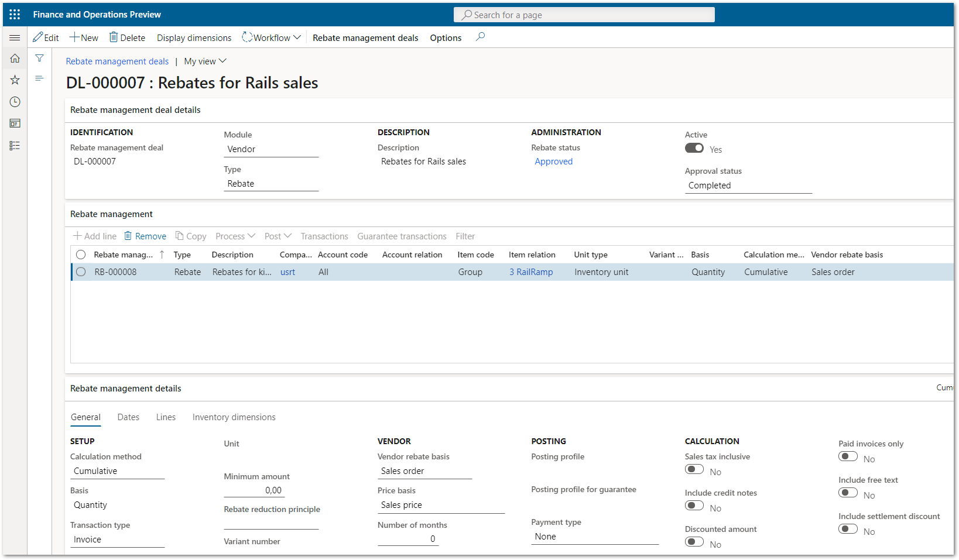Sort by Rebate management column arrow
This screenshot has height=560, width=959.
click(162, 255)
